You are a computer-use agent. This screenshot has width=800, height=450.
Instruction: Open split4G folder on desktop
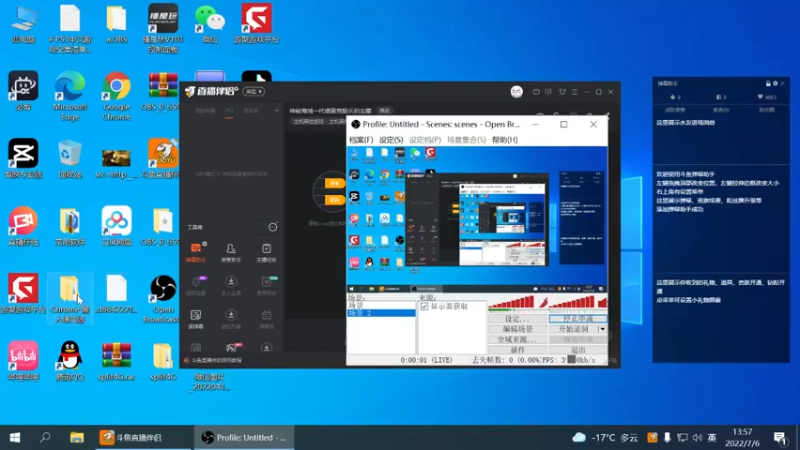(x=163, y=361)
